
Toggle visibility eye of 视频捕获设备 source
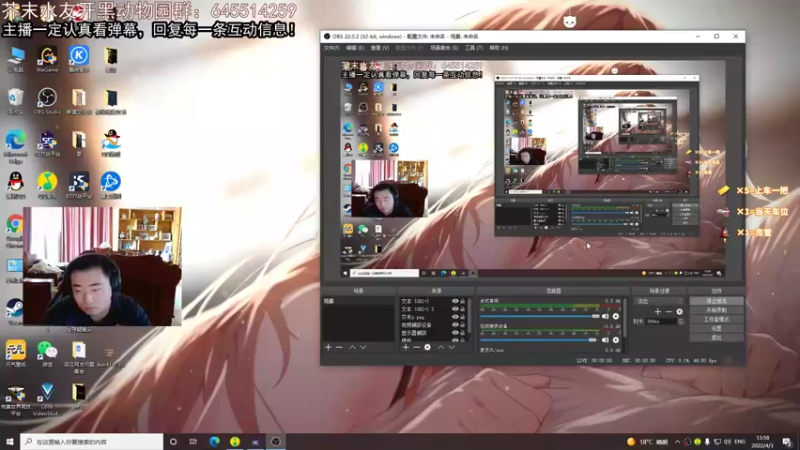tap(455, 324)
